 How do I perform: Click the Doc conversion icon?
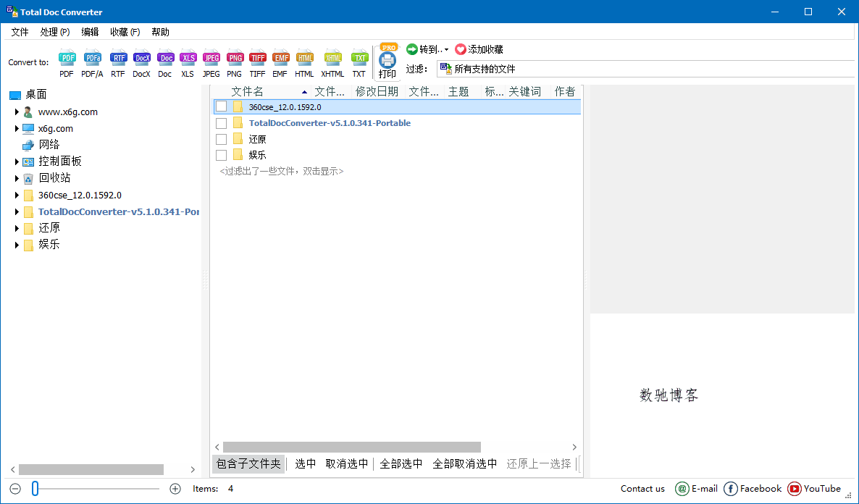[165, 57]
